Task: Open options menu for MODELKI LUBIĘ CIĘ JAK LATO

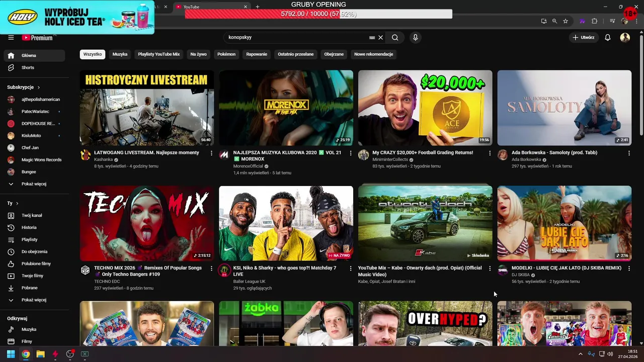Action: tap(629, 269)
